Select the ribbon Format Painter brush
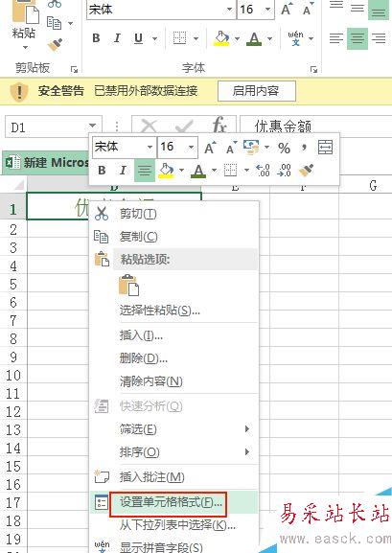Viewport: 392px width, 553px height. click(x=55, y=44)
